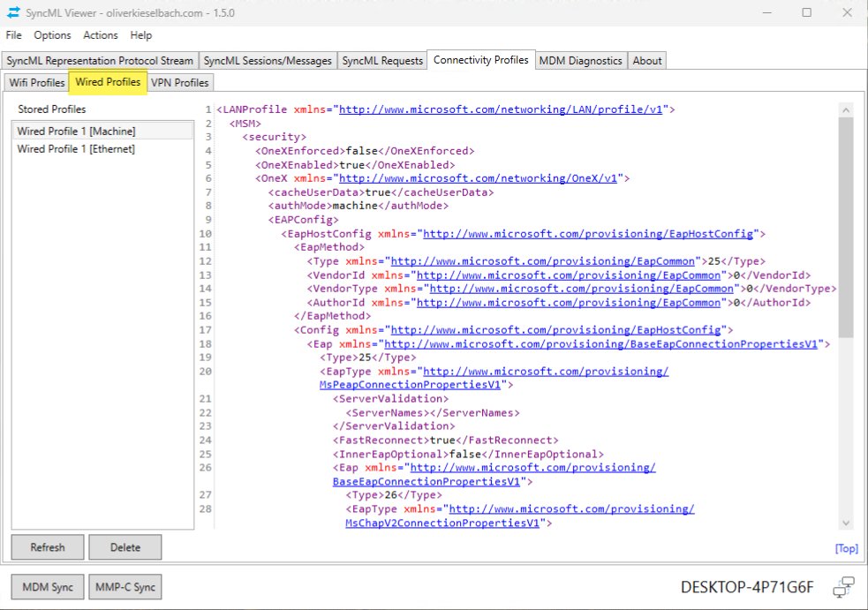Open the LAN/profile/v1 namespace link on line 1

[501, 109]
